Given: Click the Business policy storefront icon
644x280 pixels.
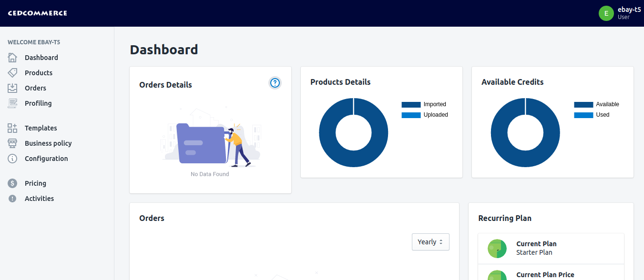Looking at the screenshot, I should pyautogui.click(x=13, y=143).
